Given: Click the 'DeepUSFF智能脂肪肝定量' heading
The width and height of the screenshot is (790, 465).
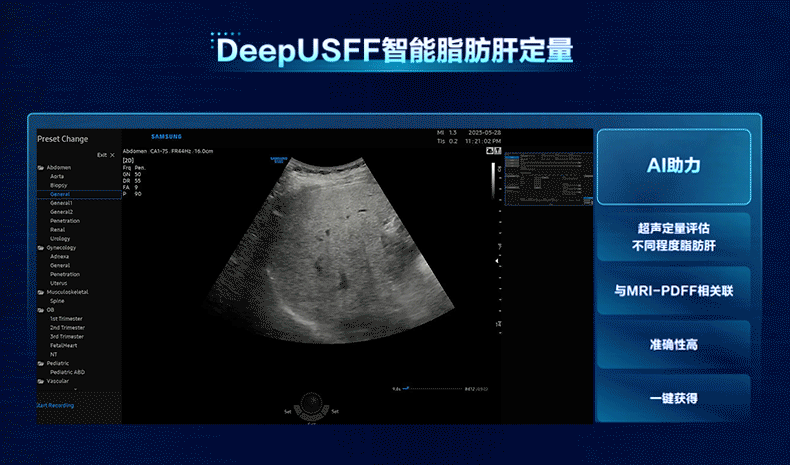Looking at the screenshot, I should point(396,50).
